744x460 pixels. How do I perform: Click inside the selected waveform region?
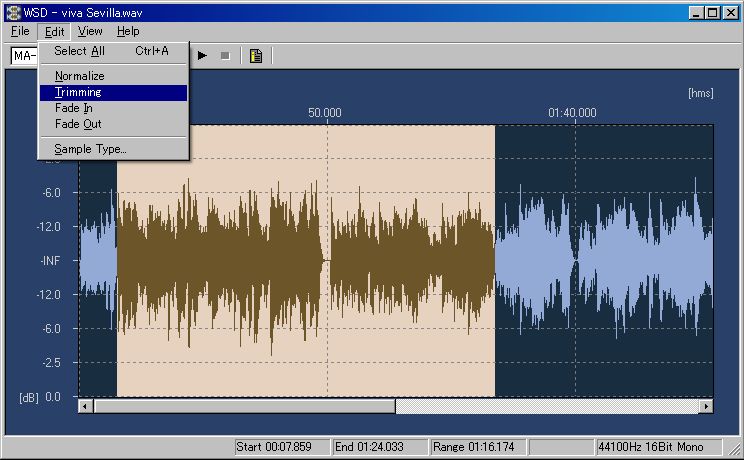tap(306, 261)
